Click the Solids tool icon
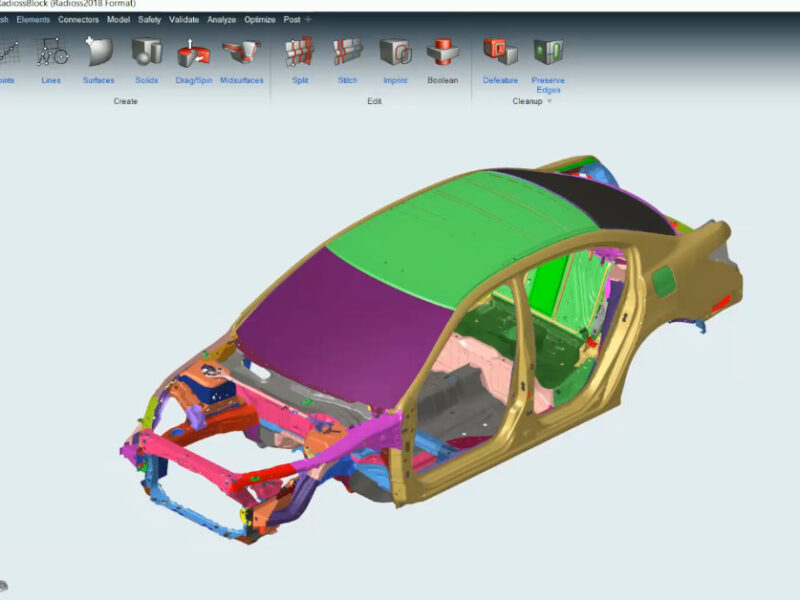This screenshot has height=600, width=800. click(146, 52)
